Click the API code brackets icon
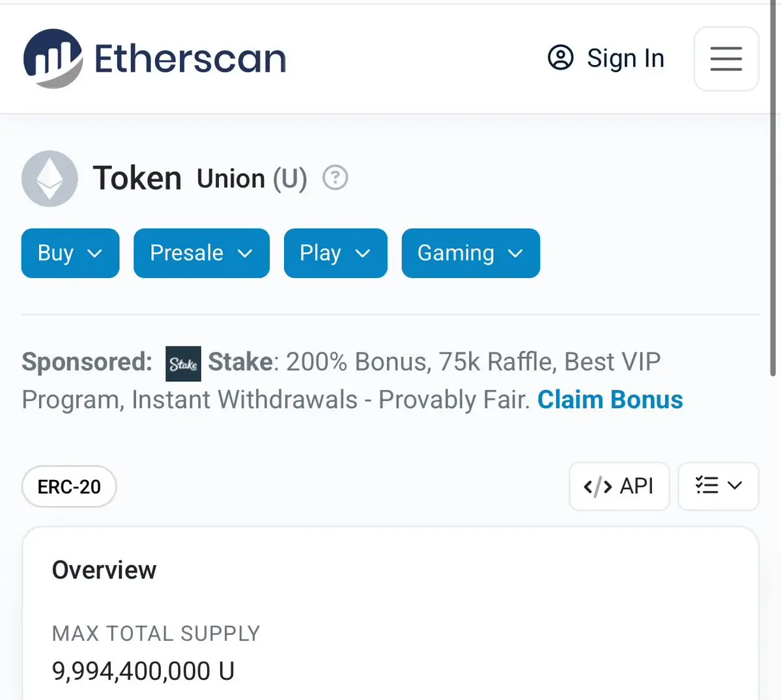 tap(597, 486)
